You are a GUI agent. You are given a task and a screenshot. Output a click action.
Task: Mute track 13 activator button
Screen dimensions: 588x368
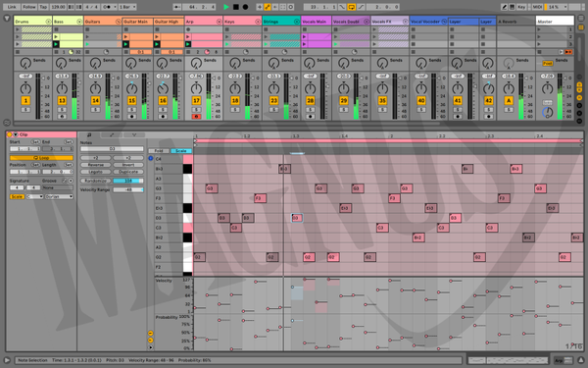[62, 101]
